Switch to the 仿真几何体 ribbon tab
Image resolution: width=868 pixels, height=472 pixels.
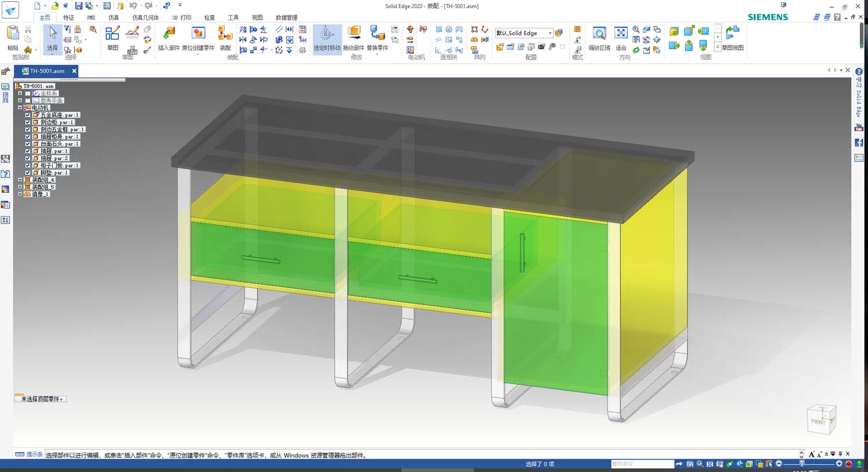[145, 17]
